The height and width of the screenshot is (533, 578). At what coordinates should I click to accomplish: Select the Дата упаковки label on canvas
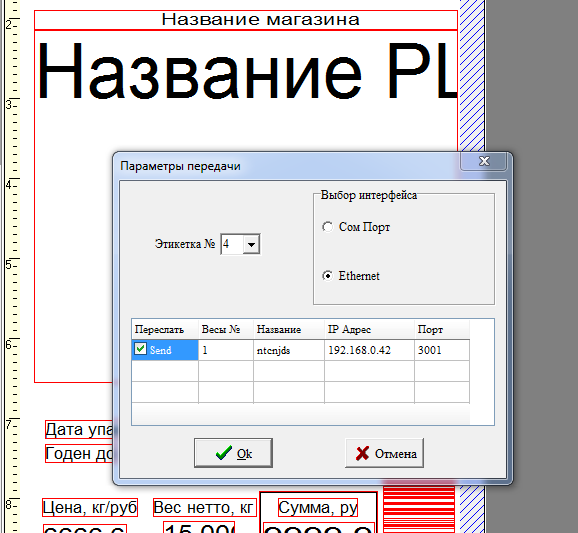(x=79, y=429)
